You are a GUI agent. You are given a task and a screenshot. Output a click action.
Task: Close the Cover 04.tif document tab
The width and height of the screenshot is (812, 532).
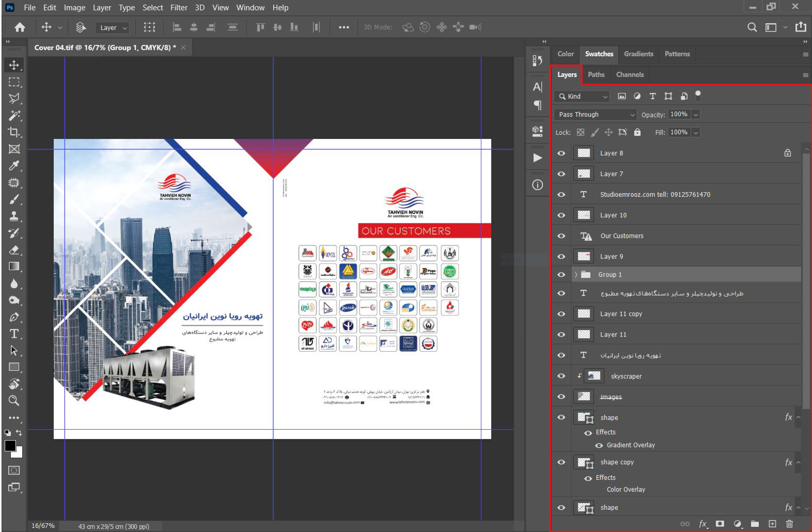[x=183, y=48]
